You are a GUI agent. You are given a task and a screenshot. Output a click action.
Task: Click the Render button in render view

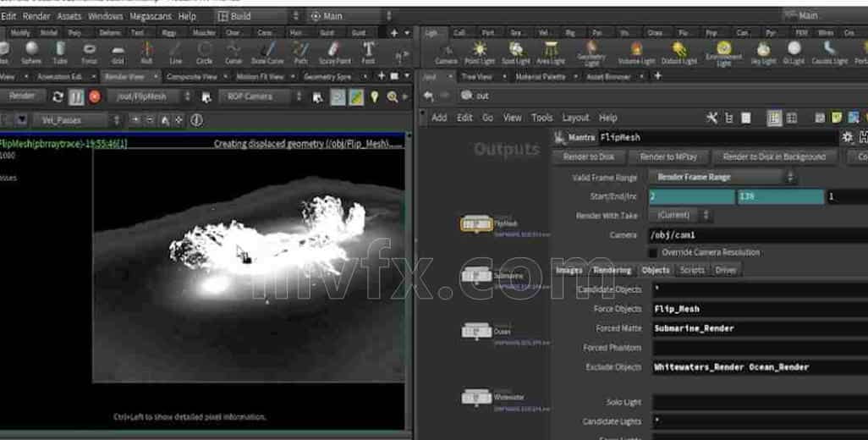pyautogui.click(x=22, y=96)
